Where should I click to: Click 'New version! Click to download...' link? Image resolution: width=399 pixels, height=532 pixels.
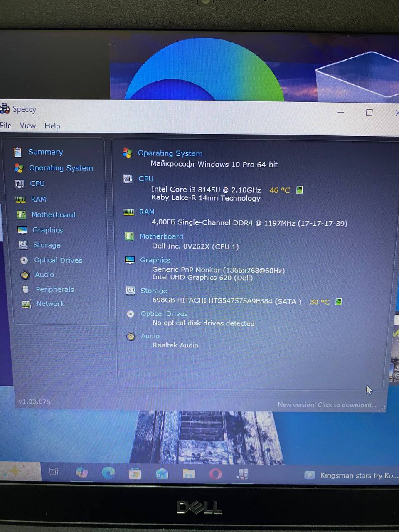[x=327, y=405]
